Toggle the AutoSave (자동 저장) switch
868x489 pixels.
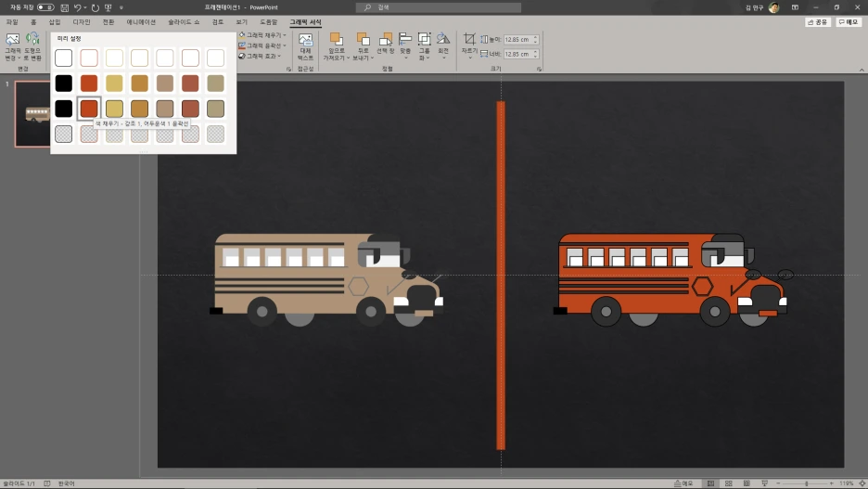pyautogui.click(x=45, y=7)
